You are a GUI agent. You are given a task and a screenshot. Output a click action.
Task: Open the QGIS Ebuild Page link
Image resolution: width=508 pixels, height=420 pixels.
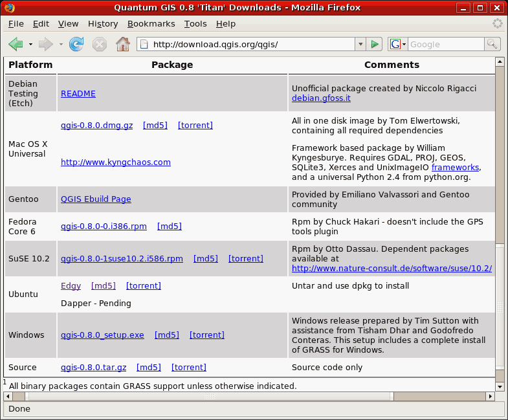pyautogui.click(x=96, y=199)
